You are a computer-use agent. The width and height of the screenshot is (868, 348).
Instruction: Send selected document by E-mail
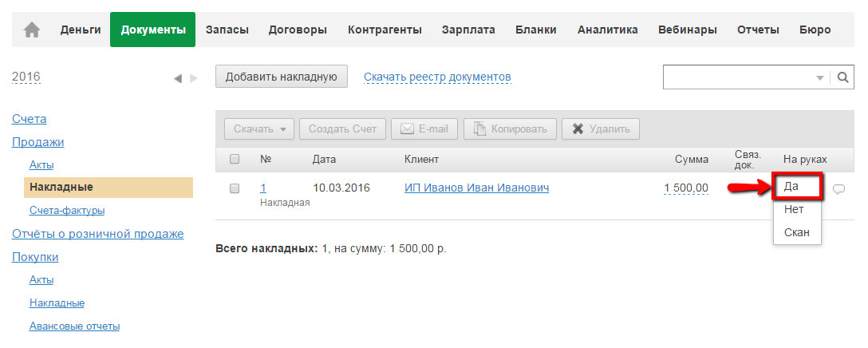424,129
